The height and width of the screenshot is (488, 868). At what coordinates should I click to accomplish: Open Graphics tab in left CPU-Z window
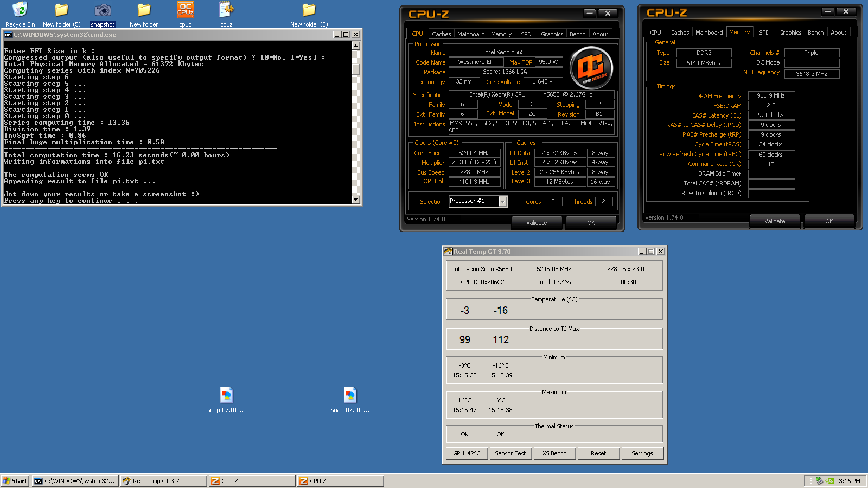(x=552, y=34)
